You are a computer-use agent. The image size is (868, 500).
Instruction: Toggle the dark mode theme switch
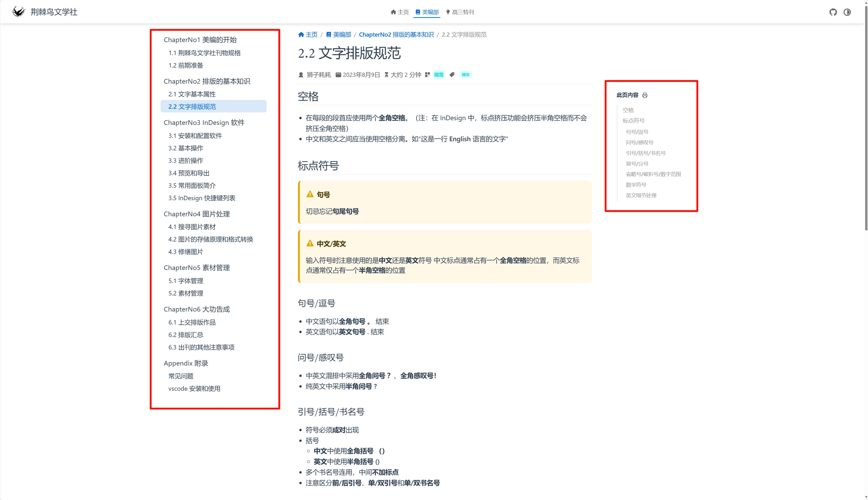847,12
